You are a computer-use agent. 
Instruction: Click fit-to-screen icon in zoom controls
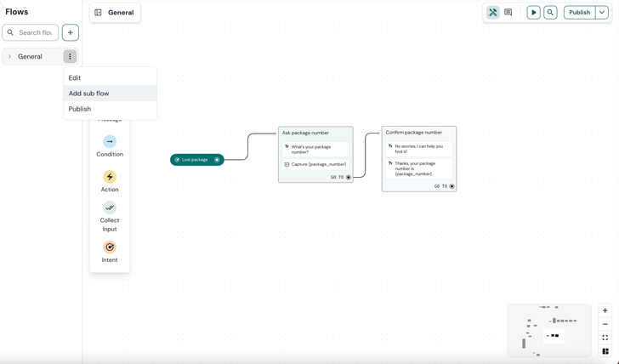pyautogui.click(x=605, y=338)
